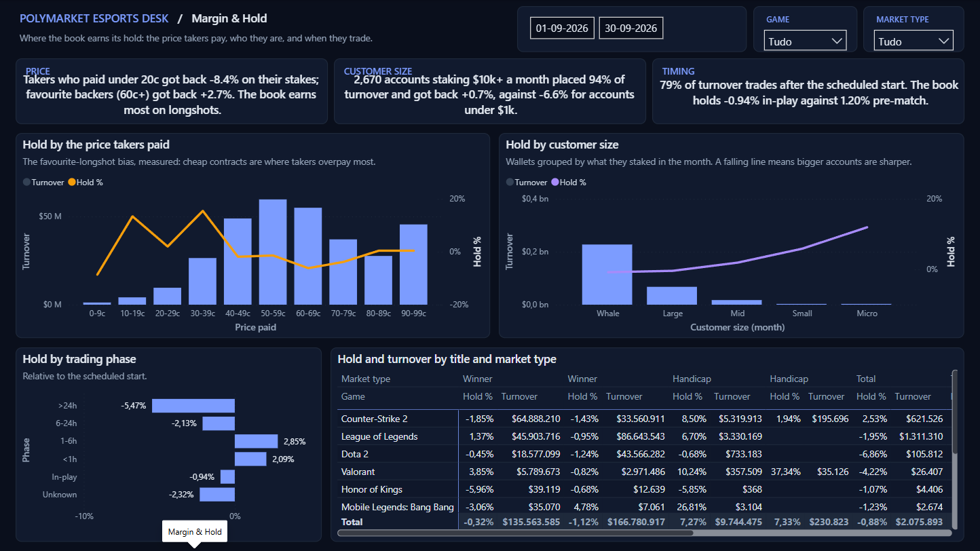Click the CUSTOMER SIZE card heading
The height and width of the screenshot is (551, 980).
[377, 71]
